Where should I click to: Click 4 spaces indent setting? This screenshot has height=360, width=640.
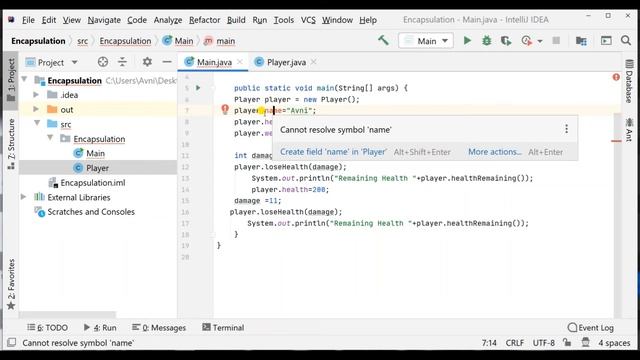point(614,342)
